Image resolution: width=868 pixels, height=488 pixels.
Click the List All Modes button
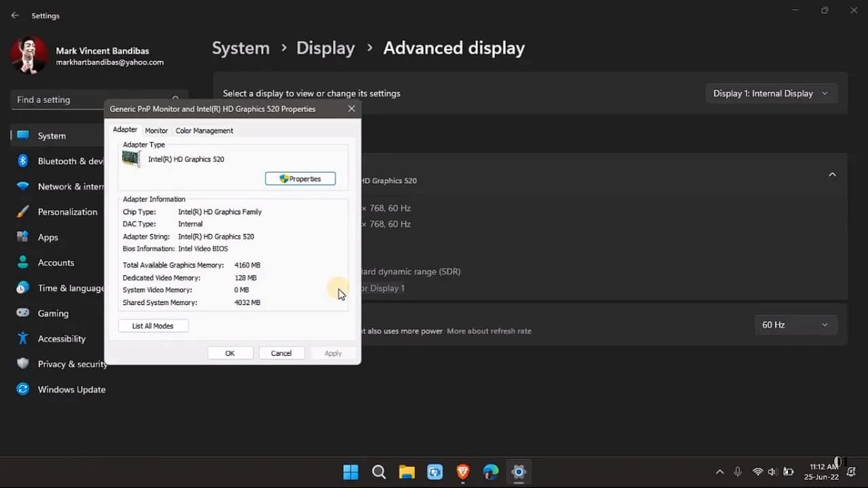click(153, 325)
